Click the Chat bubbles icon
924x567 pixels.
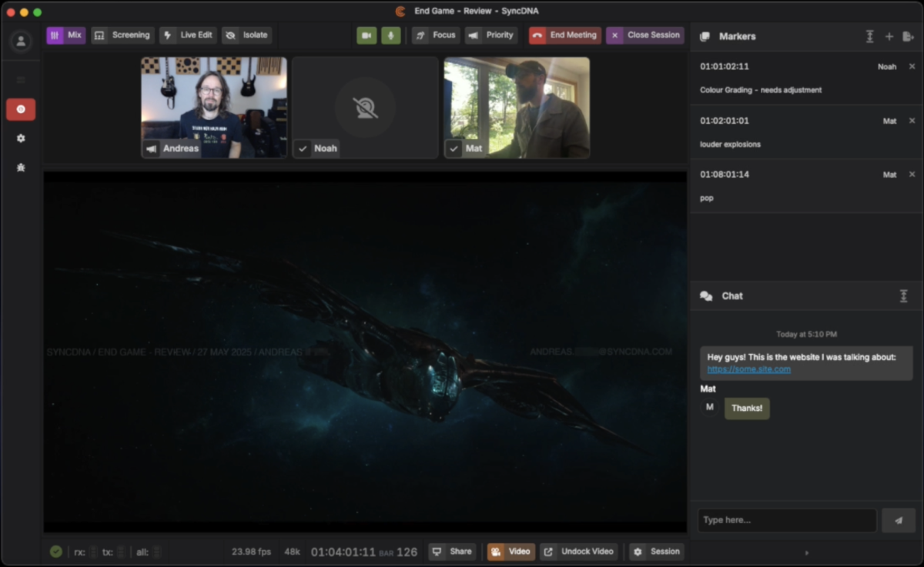[x=706, y=296]
